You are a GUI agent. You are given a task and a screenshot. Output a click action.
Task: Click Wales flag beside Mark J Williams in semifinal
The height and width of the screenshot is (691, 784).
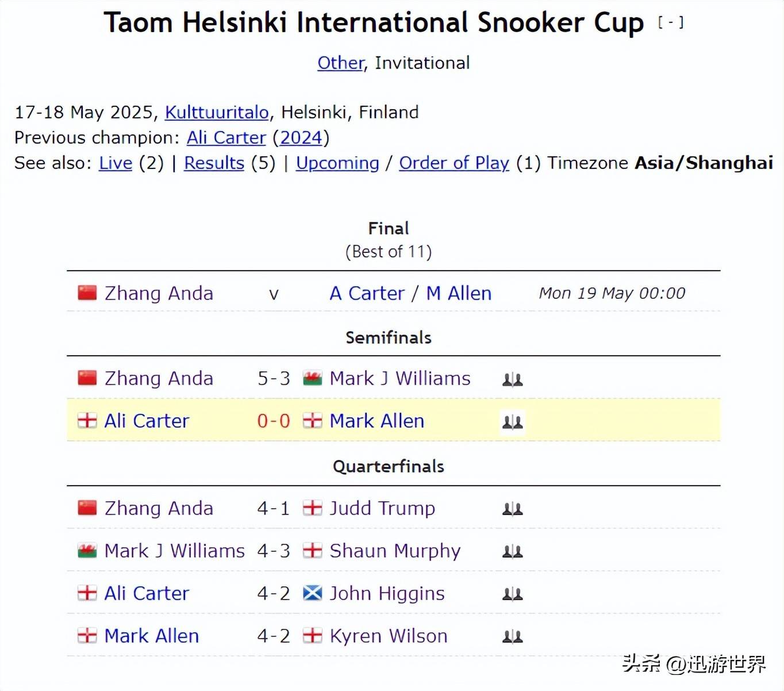point(312,378)
